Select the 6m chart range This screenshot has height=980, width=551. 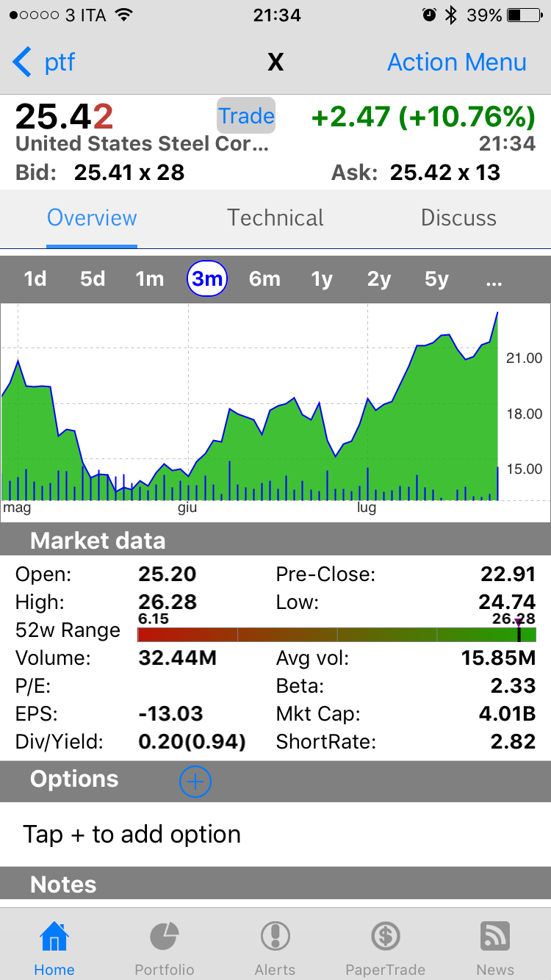(x=264, y=279)
